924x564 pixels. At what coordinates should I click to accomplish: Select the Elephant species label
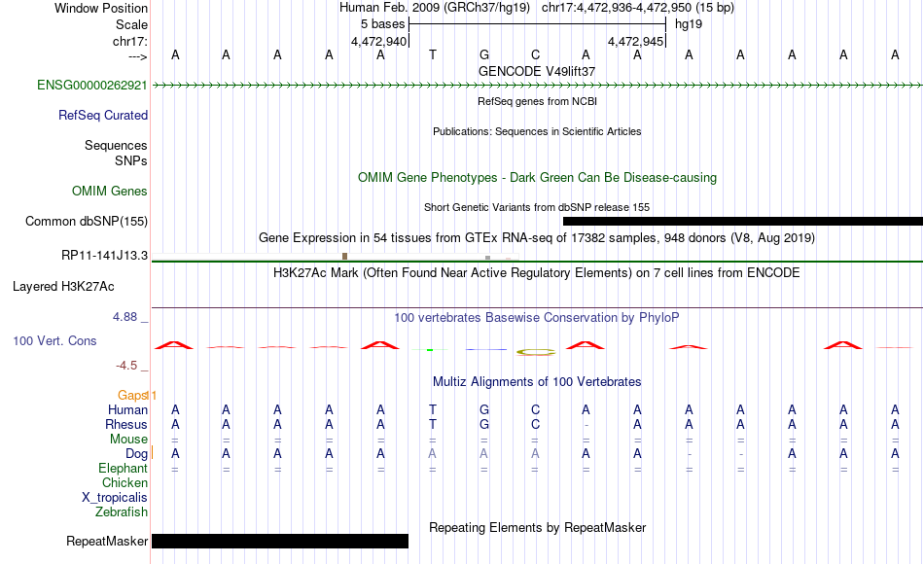pyautogui.click(x=124, y=468)
